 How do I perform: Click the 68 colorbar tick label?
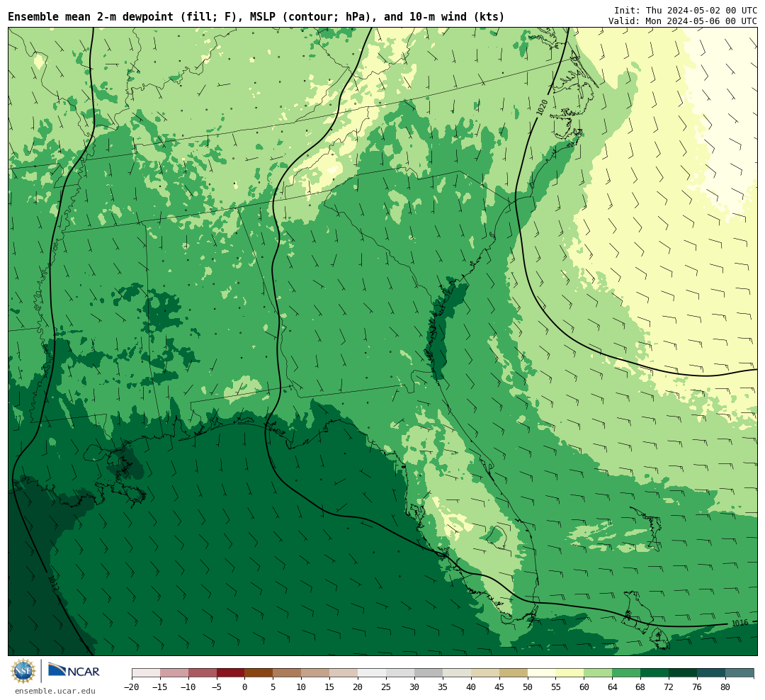[x=641, y=687]
